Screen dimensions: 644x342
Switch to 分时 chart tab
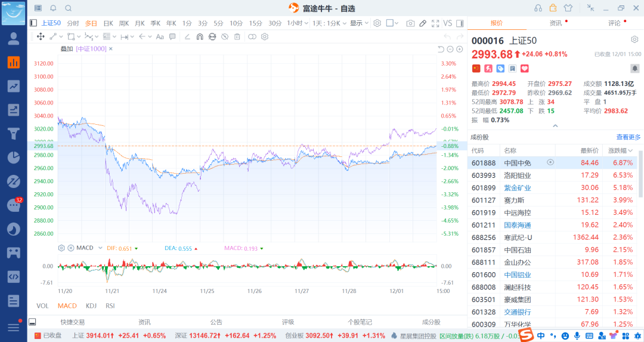point(73,23)
